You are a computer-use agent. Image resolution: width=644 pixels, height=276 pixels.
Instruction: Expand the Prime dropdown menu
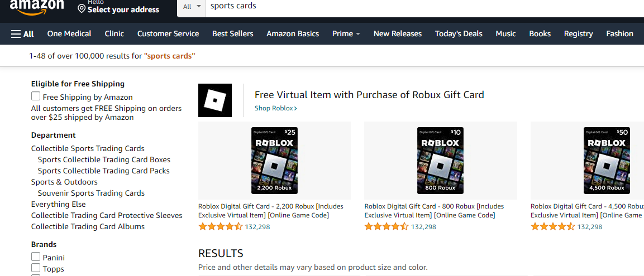[x=346, y=34]
